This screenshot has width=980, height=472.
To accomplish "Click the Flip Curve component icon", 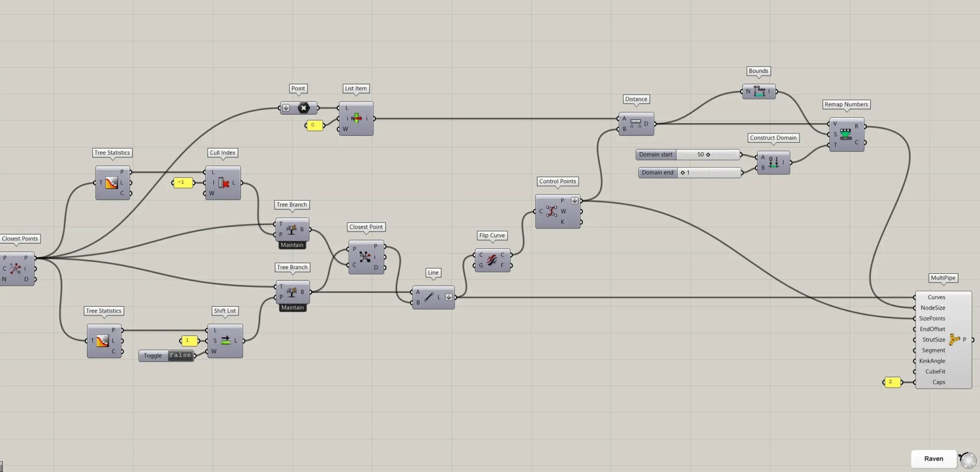I will [492, 260].
